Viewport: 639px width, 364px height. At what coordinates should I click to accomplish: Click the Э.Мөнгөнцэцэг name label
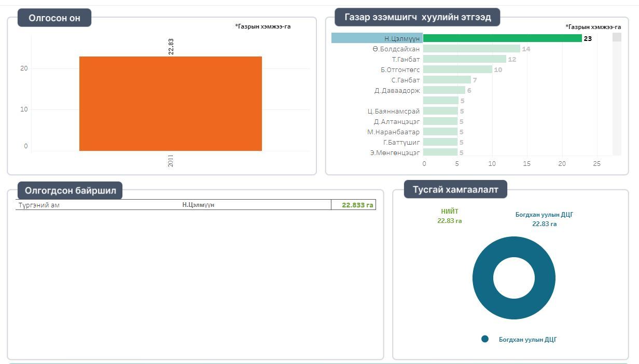395,152
